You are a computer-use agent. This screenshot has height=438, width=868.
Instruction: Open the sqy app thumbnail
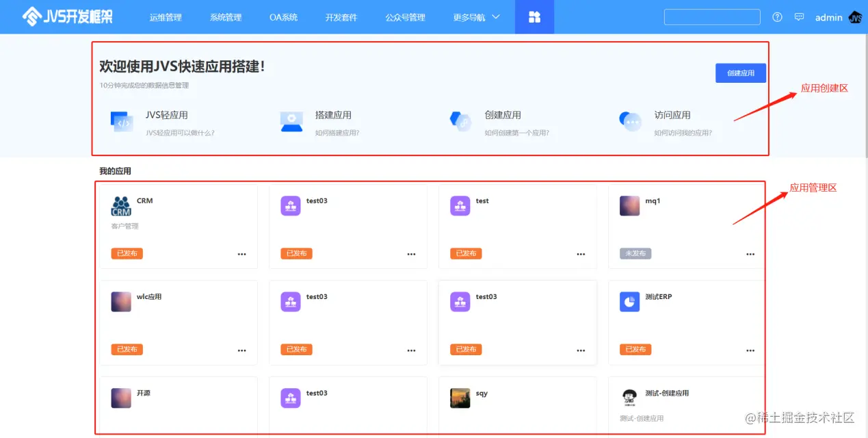[x=460, y=398]
